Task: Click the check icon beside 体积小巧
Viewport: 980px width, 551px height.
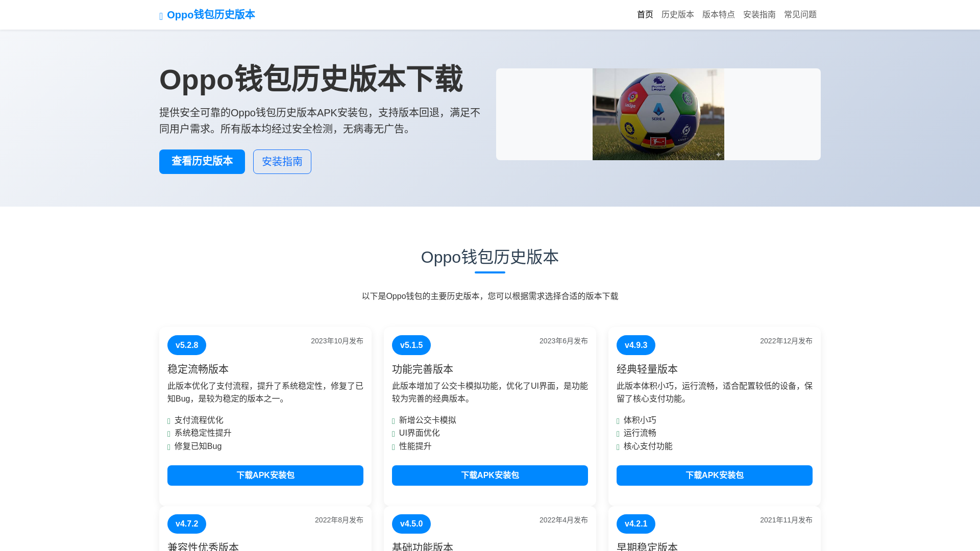Action: [618, 421]
